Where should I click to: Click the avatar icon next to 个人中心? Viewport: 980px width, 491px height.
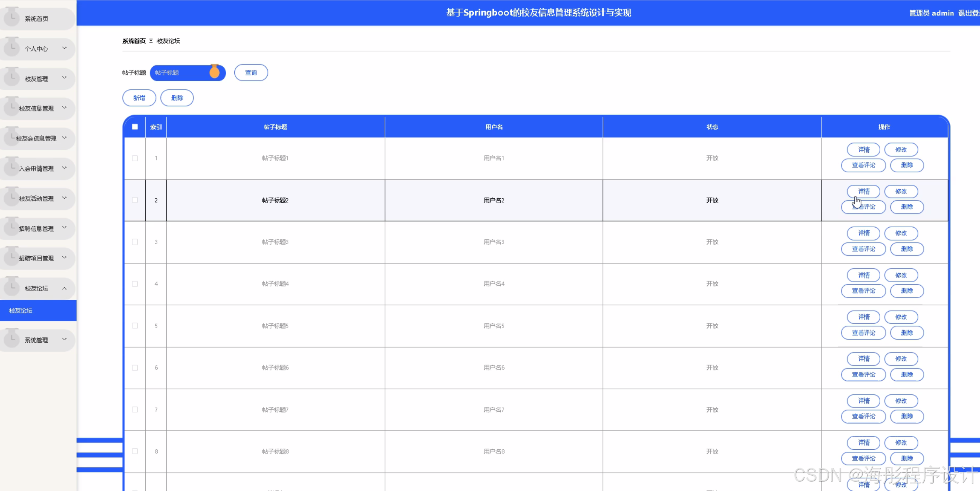click(x=12, y=47)
